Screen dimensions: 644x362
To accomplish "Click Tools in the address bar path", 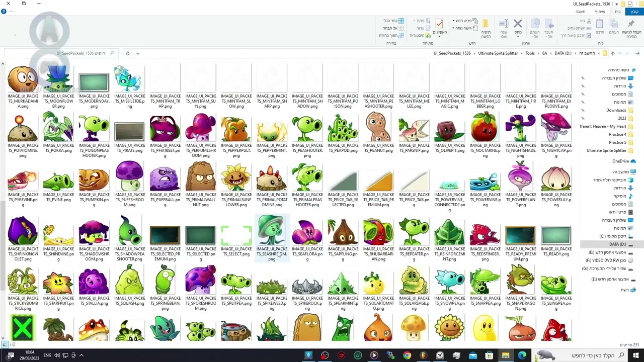I will click(530, 53).
